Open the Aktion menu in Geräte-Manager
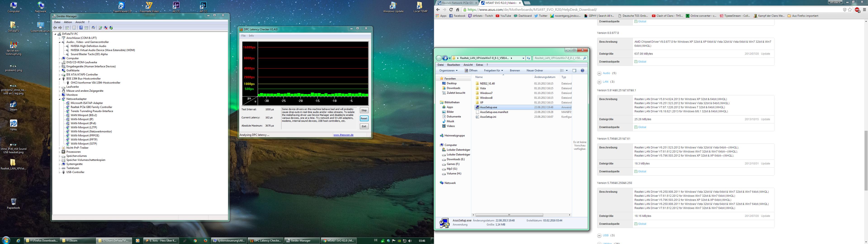Viewport: 868px width, 244px height. [68, 22]
